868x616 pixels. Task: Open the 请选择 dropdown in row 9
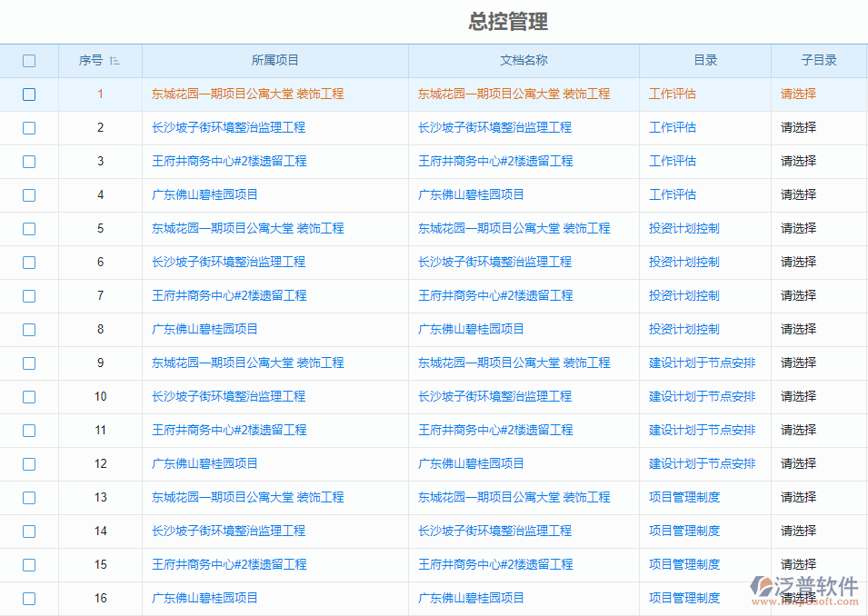coord(797,363)
